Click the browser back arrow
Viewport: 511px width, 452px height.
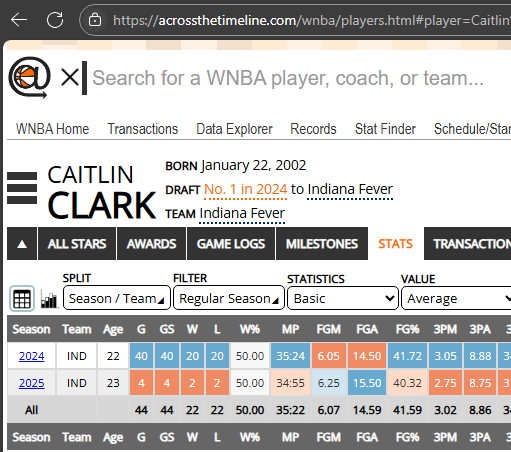(x=19, y=20)
